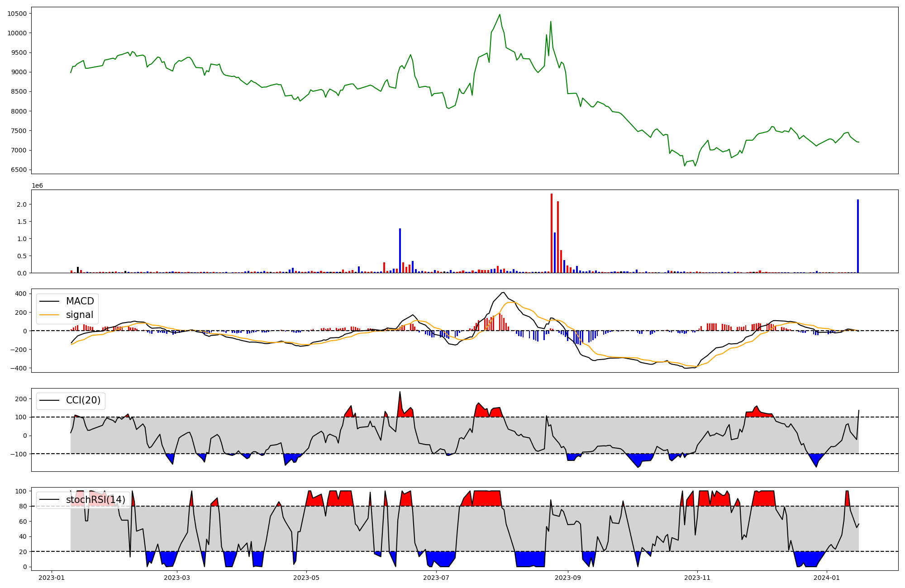Click the CCI(20) legend label

point(83,400)
